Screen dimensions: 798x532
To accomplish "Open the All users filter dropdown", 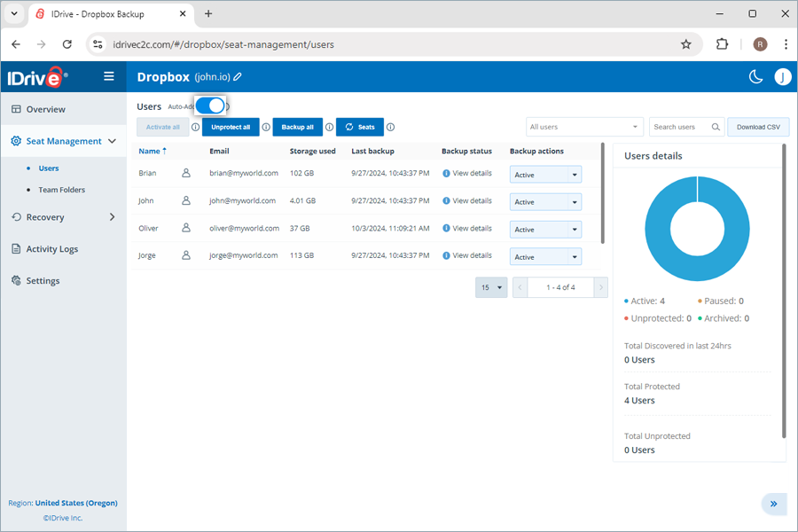I will pos(584,127).
